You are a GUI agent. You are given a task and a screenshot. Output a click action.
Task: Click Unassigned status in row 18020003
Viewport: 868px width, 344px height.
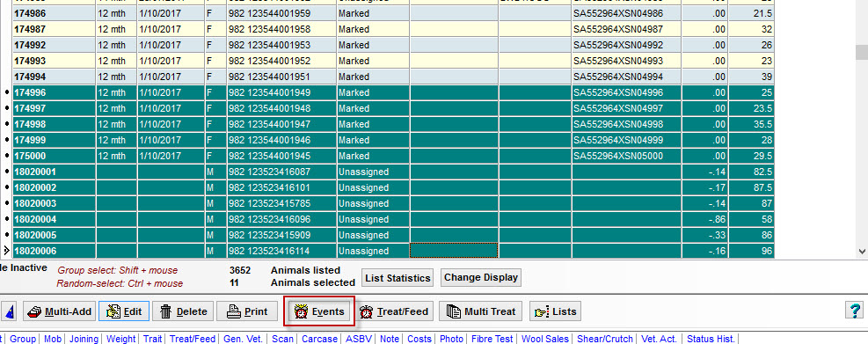pyautogui.click(x=373, y=203)
